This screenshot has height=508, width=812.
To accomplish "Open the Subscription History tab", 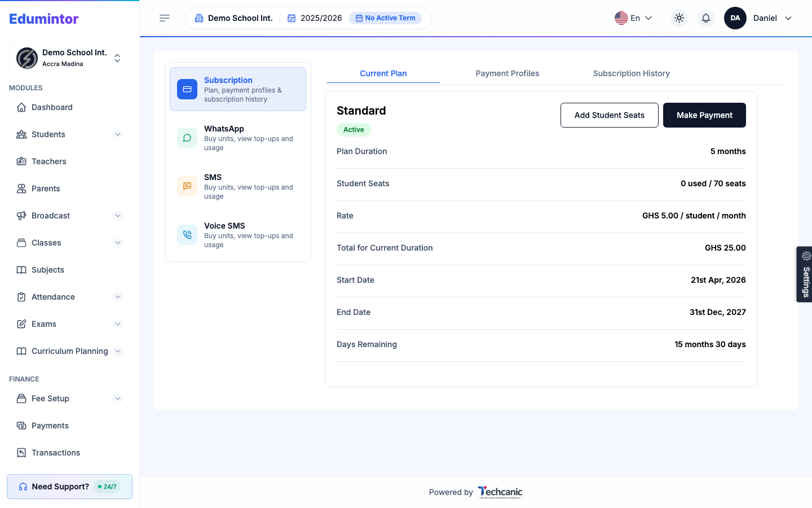I will (632, 73).
